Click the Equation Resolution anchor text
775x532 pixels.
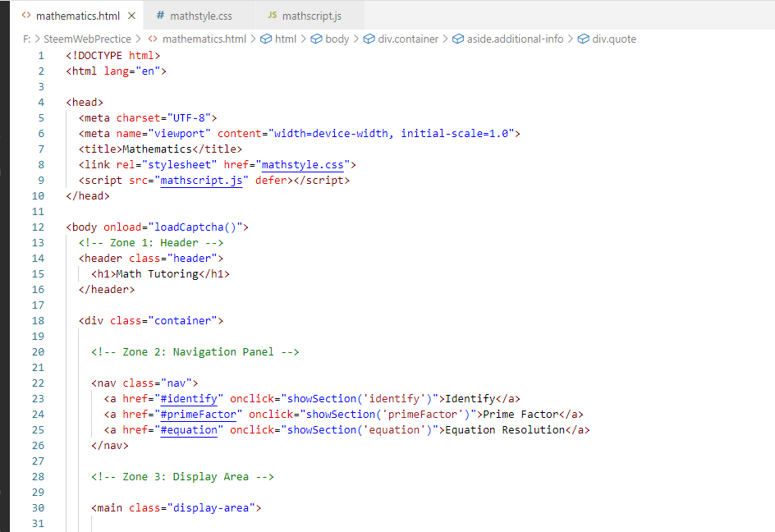click(x=505, y=430)
